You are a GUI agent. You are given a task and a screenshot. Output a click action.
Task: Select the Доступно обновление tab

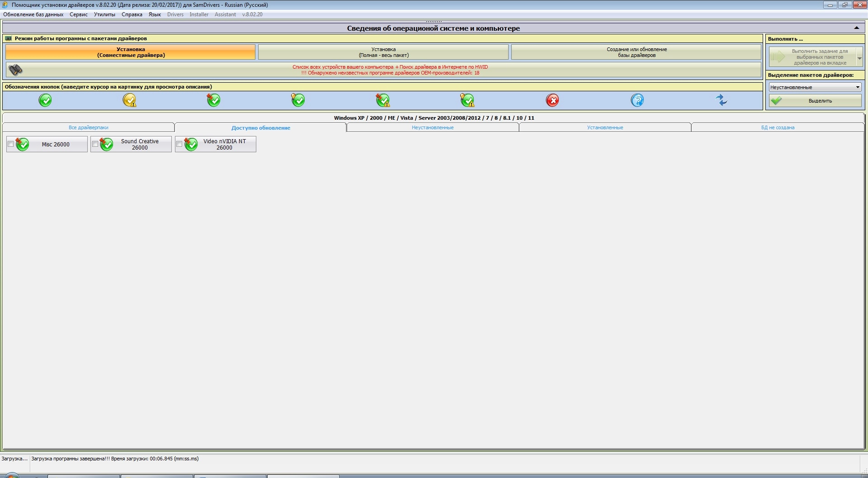261,128
